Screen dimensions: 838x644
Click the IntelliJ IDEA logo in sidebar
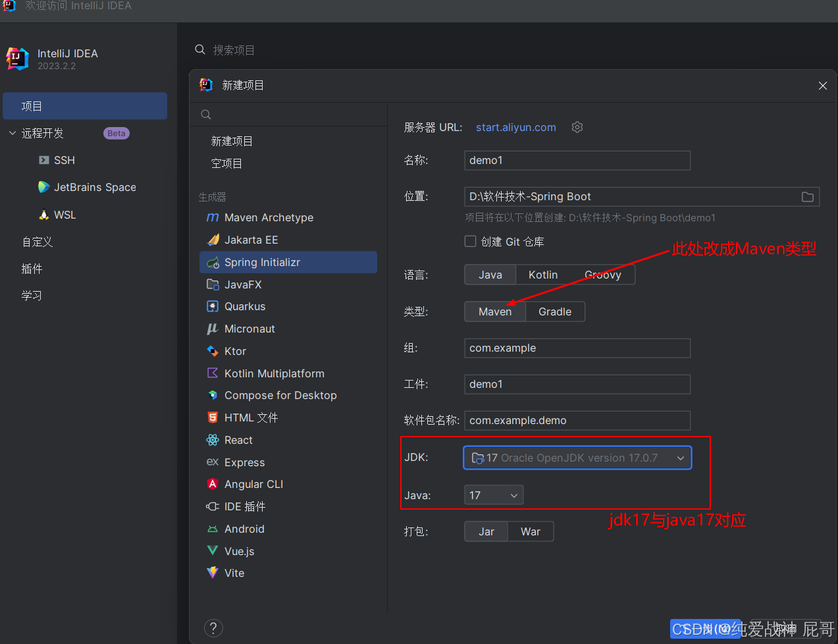tap(18, 59)
